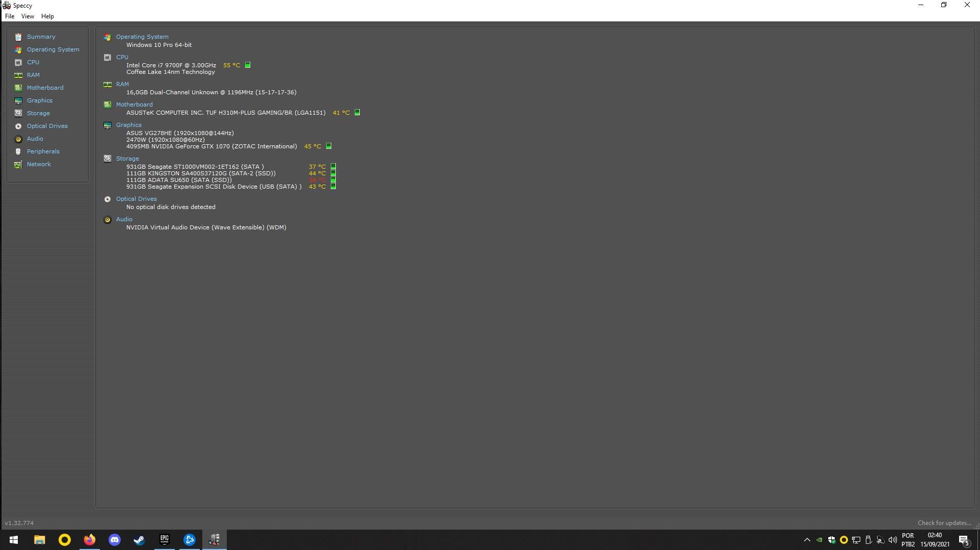Click the ASUS VG278HE monitor line
This screenshot has width=980, height=550.
pos(180,133)
